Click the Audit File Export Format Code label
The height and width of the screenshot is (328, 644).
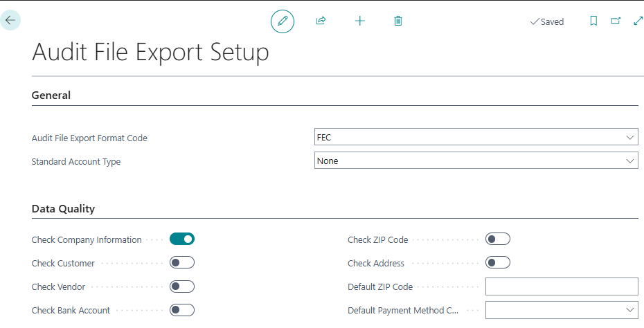pos(89,138)
